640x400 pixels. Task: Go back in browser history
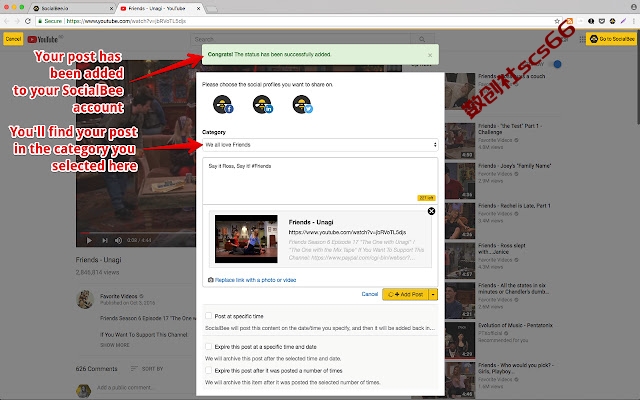7,21
